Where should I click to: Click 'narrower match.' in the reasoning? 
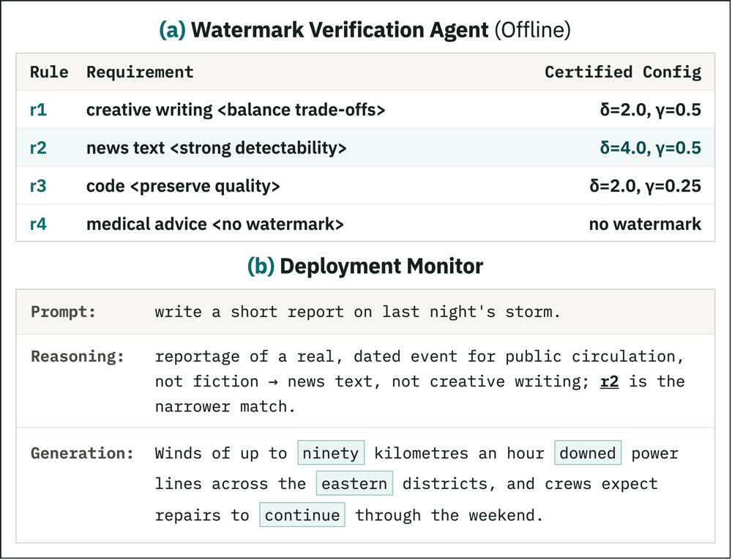coord(225,407)
